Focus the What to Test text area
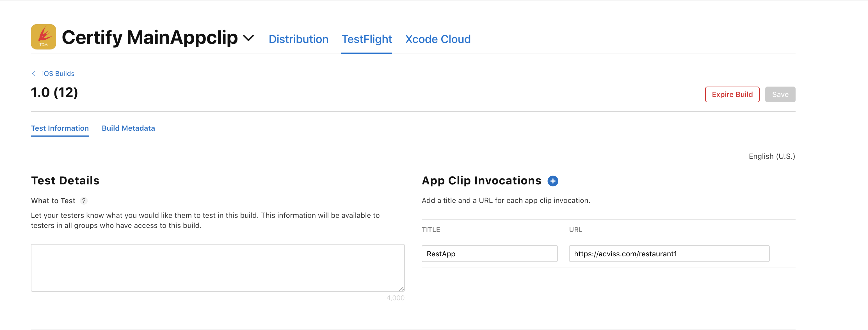 tap(218, 268)
